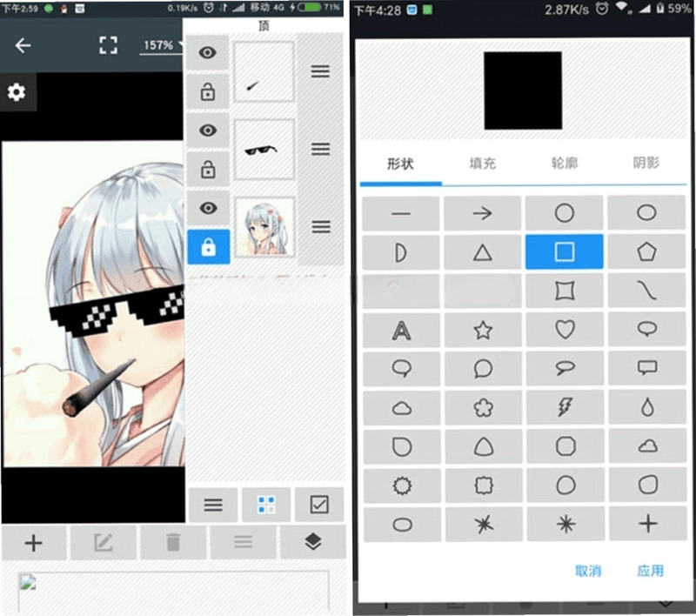Open the faded align lines button
Image resolution: width=696 pixels, height=616 pixels.
click(x=244, y=543)
